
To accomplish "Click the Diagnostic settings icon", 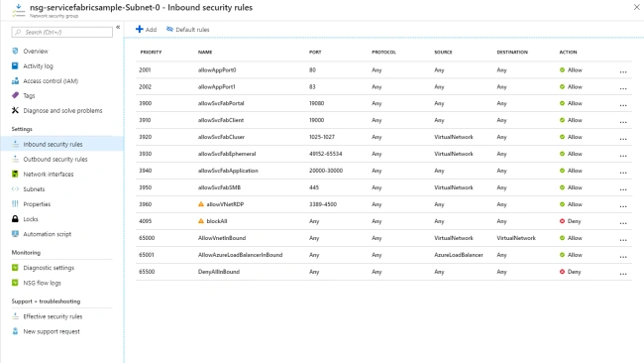I will [x=15, y=268].
